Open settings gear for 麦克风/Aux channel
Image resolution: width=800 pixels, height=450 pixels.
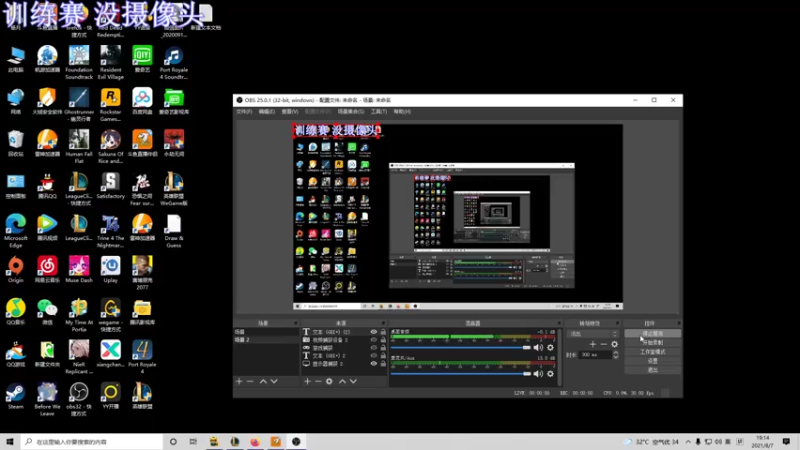click(550, 374)
